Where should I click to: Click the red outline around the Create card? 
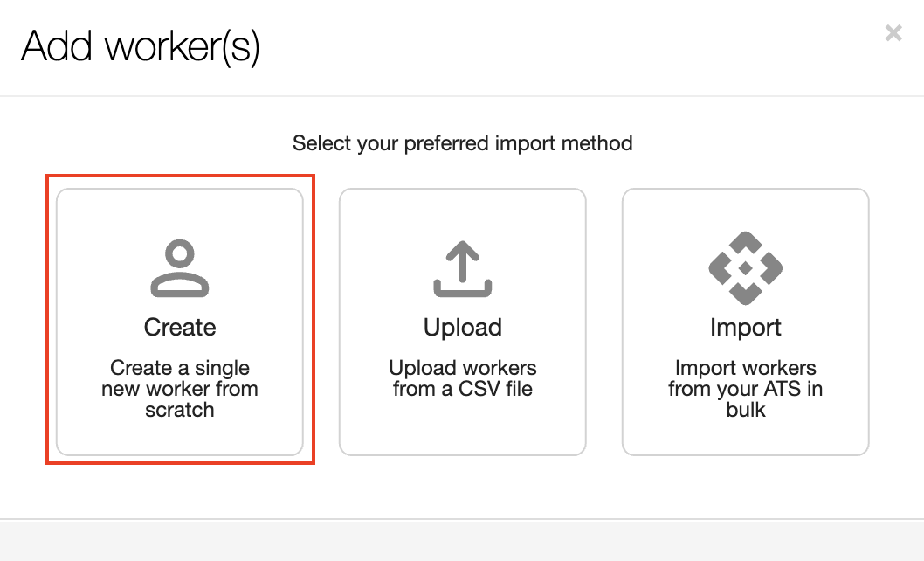pyautogui.click(x=48, y=320)
